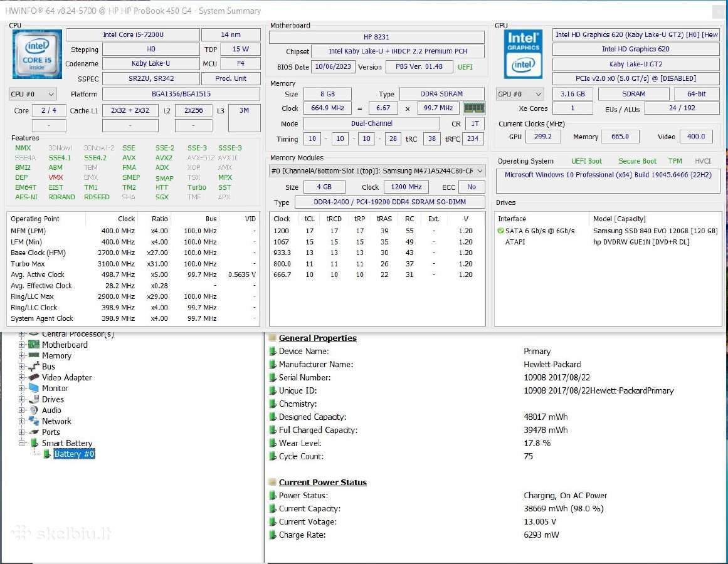Click the memory module icon beside 99.7 MHz
728x564 pixels.
[x=474, y=108]
